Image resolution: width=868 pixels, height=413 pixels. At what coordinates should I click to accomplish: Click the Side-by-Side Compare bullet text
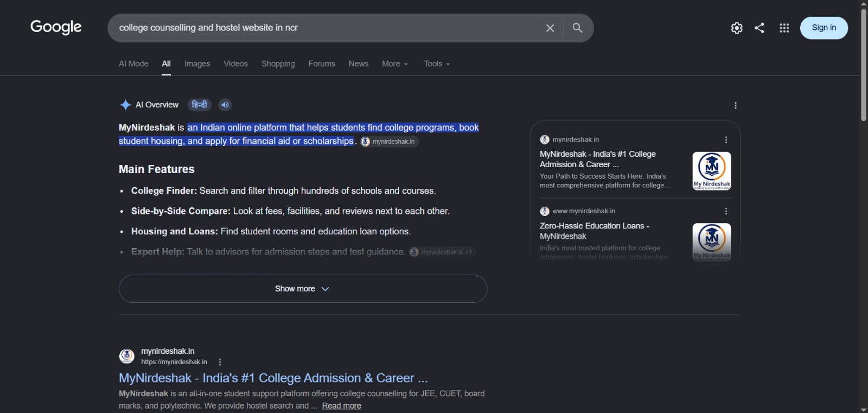pyautogui.click(x=290, y=211)
